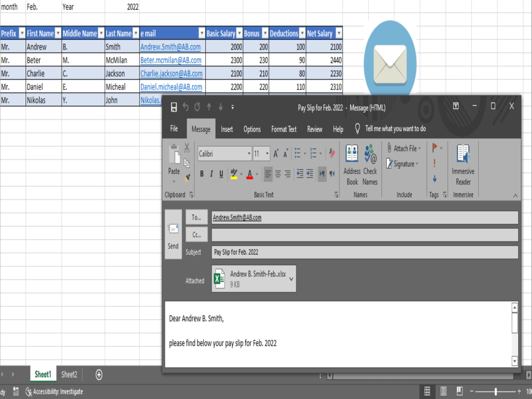The width and height of the screenshot is (532, 399).
Task: Go to the previous item with the up arrow
Action: click(x=209, y=107)
